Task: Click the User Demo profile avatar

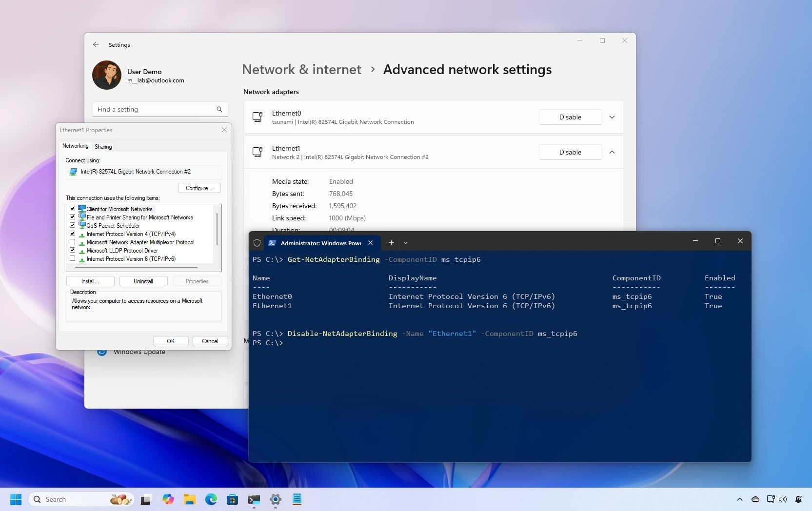Action: pyautogui.click(x=107, y=75)
